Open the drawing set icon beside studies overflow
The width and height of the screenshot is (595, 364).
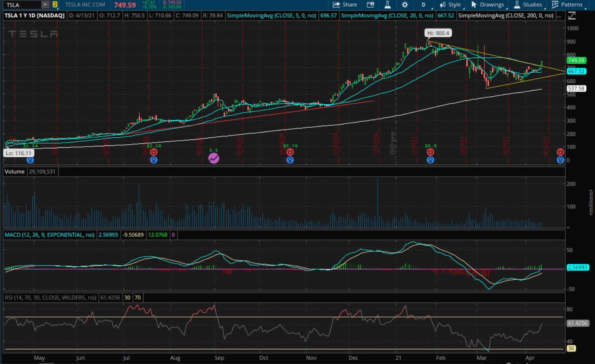(572, 15)
